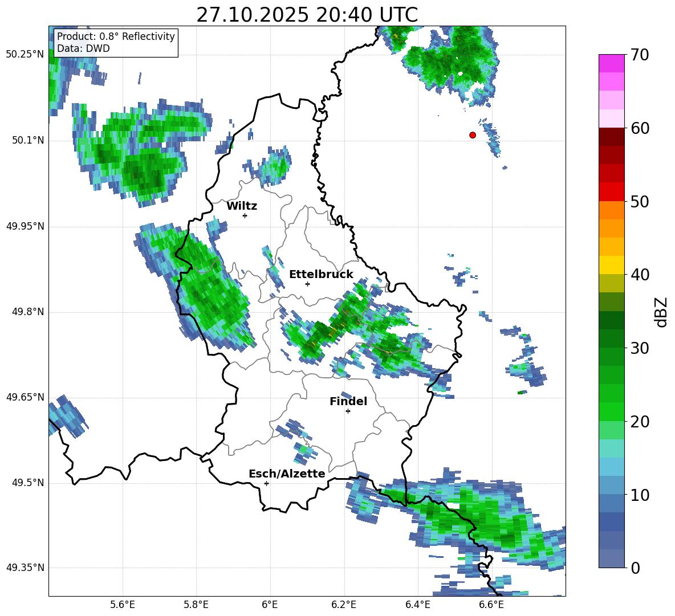Click the Wiltz station cross marker
Image resolution: width=675 pixels, height=616 pixels.
(x=245, y=215)
